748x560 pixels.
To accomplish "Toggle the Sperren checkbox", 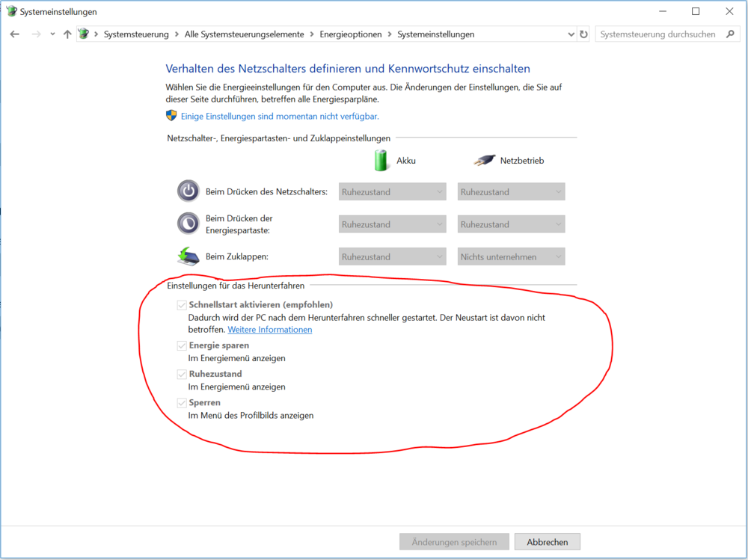I will point(182,403).
